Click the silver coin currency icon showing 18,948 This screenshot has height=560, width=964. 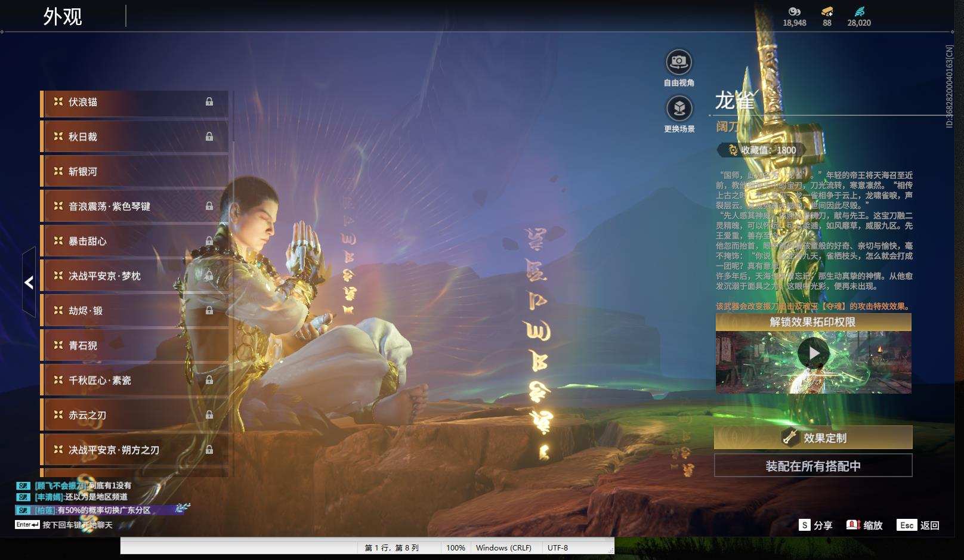coord(794,11)
